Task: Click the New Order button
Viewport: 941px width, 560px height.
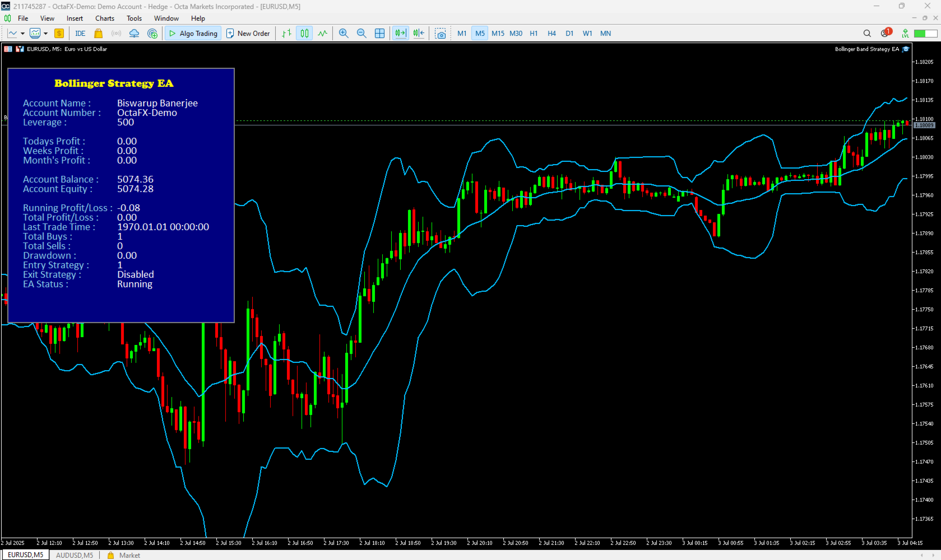Action: (x=248, y=34)
